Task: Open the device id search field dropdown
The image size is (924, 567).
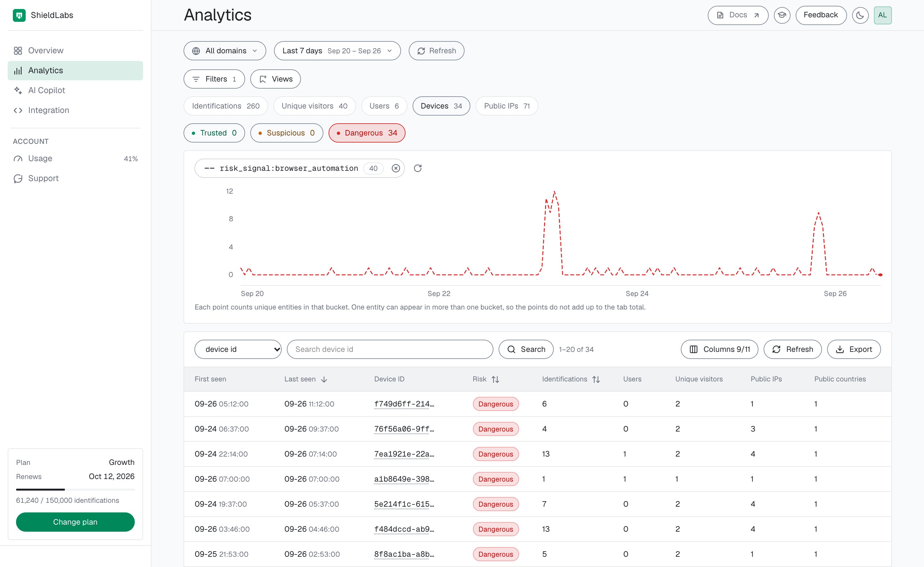Action: click(238, 349)
